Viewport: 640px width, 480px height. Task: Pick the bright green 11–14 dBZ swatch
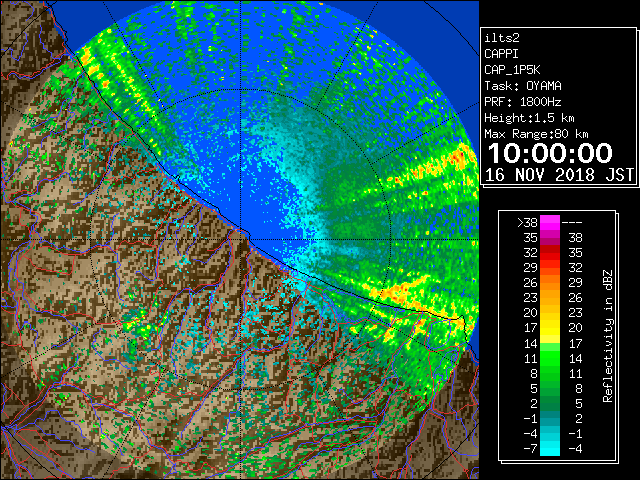[550, 358]
